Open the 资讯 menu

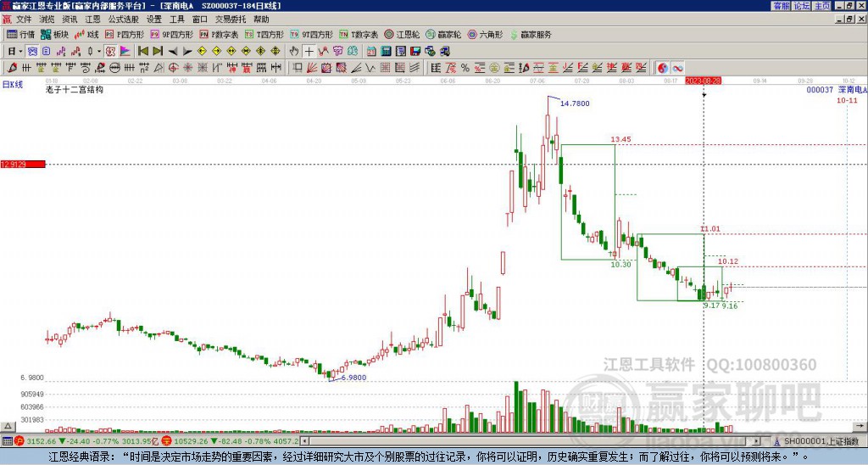pos(70,20)
